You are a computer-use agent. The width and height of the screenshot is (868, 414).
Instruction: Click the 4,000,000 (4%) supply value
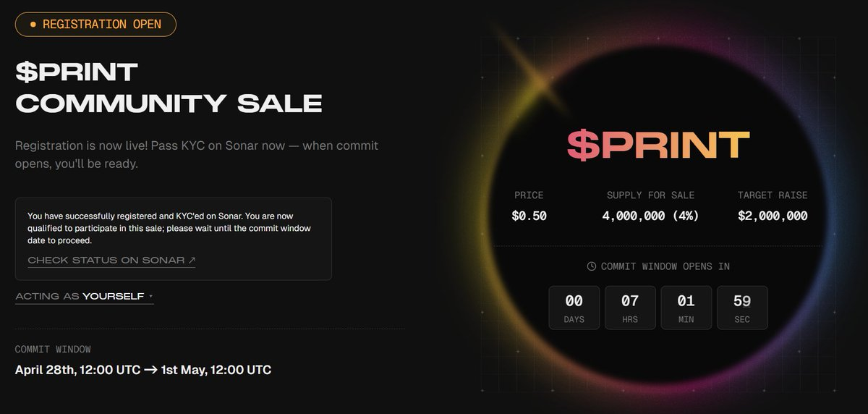pyautogui.click(x=650, y=216)
